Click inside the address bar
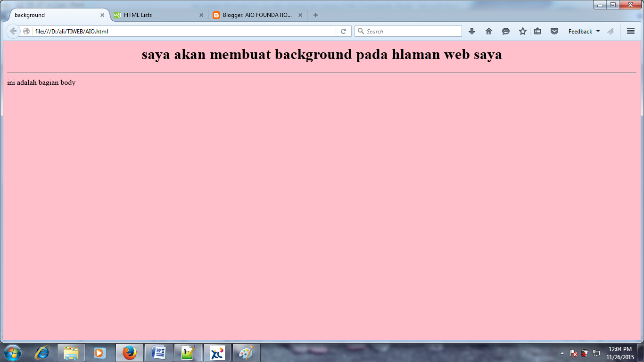The width and height of the screenshot is (644, 362). click(x=141, y=31)
